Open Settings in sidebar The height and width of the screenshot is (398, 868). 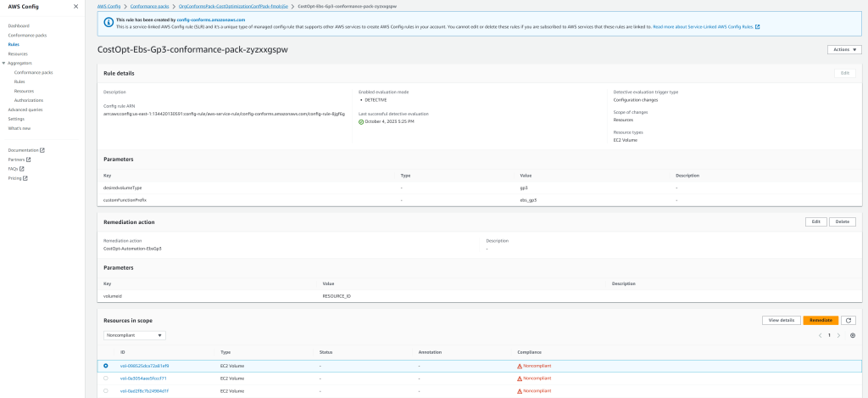tap(16, 119)
